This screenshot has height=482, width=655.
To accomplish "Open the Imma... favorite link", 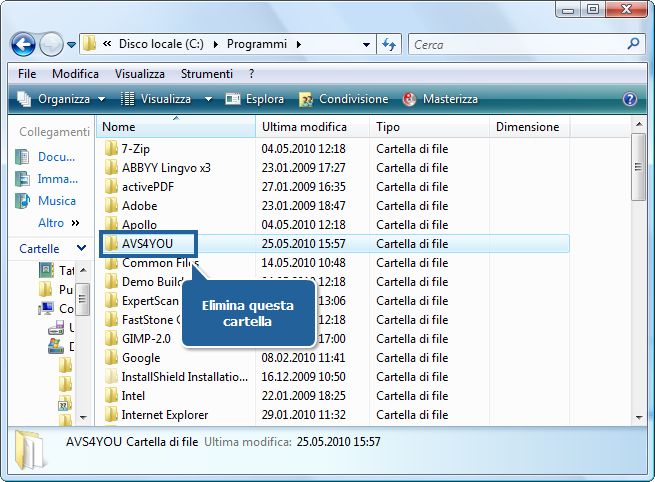I will pos(46,179).
